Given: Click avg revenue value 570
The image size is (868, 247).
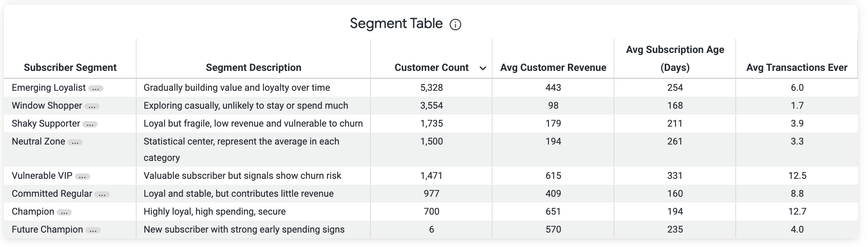Looking at the screenshot, I should coord(553,229).
